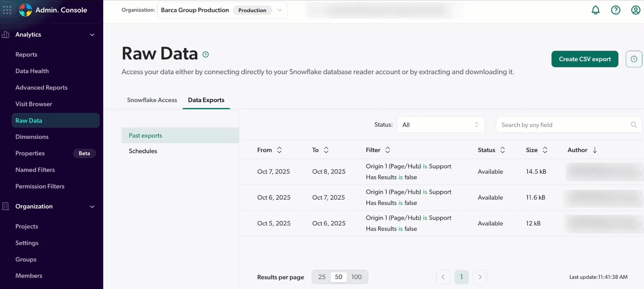Open the user account profile icon
The image size is (644, 289).
635,10
